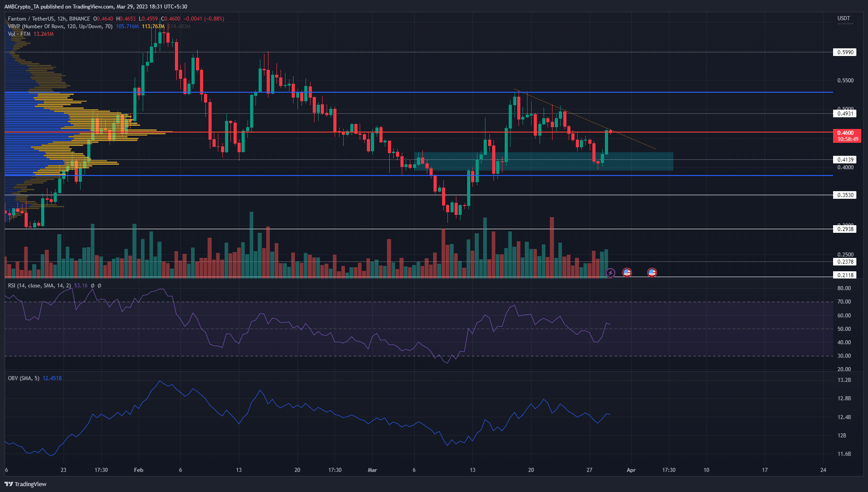Click the 30.00 level on RSI axis

point(844,356)
